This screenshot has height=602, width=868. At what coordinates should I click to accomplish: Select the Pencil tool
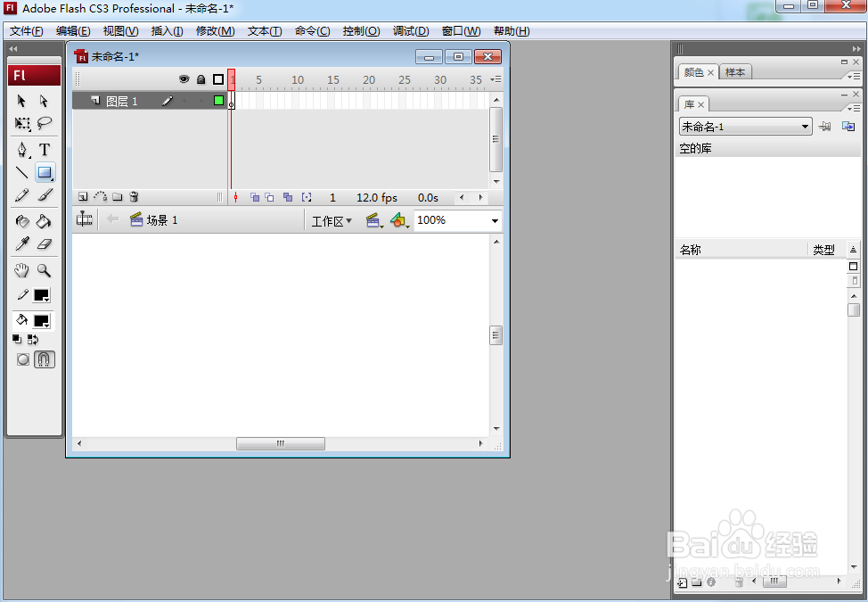(22, 195)
